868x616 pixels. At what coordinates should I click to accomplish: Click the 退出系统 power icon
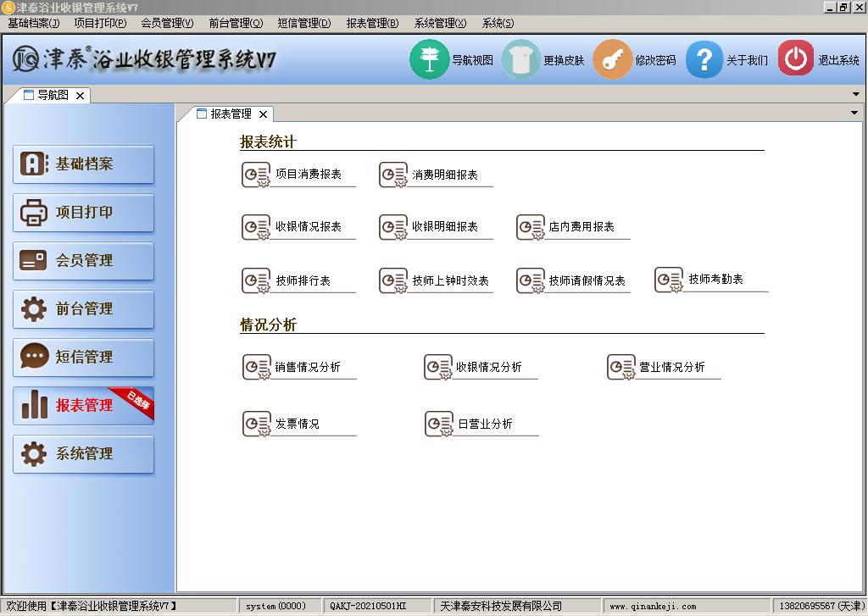pos(795,60)
